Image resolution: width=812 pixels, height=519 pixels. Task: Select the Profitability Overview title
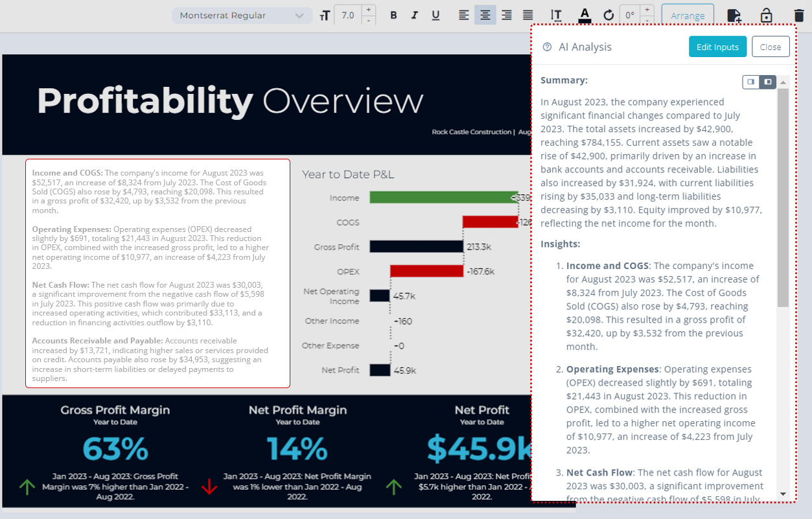pyautogui.click(x=230, y=101)
